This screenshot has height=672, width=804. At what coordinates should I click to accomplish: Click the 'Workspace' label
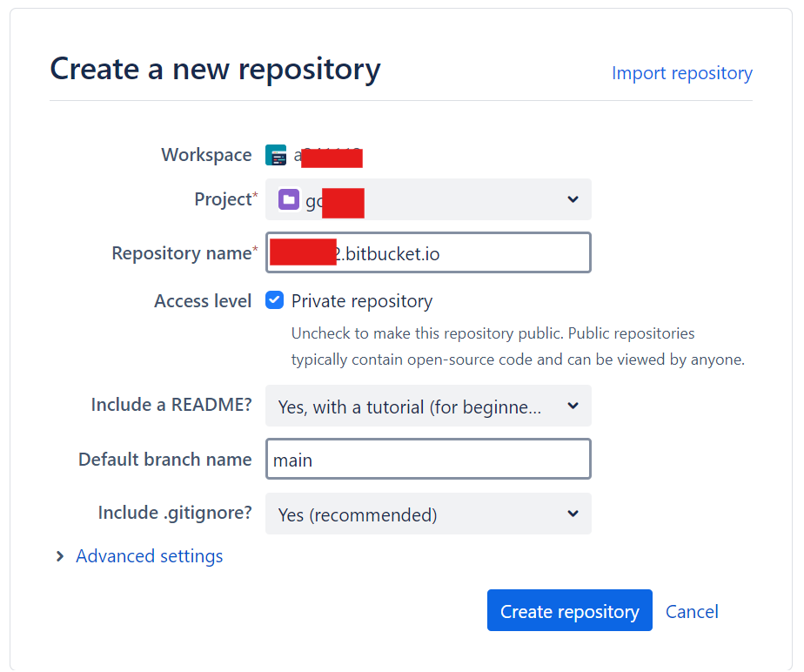(x=206, y=154)
